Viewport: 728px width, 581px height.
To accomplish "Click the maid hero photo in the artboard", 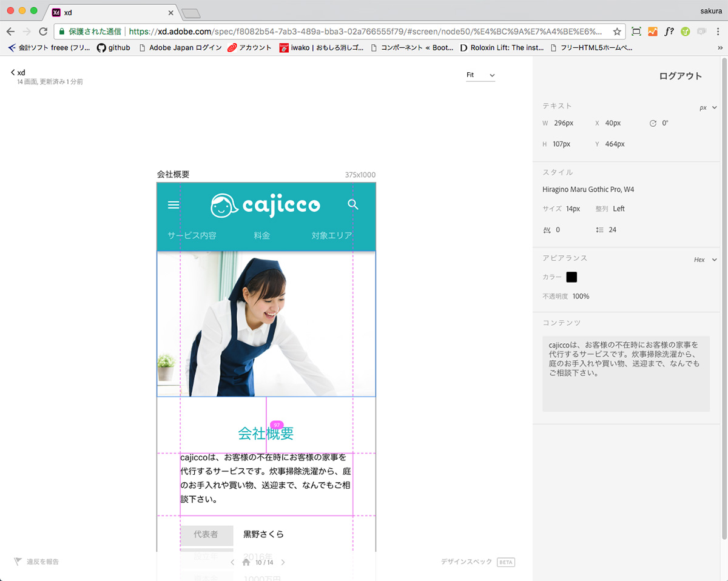I will click(266, 324).
